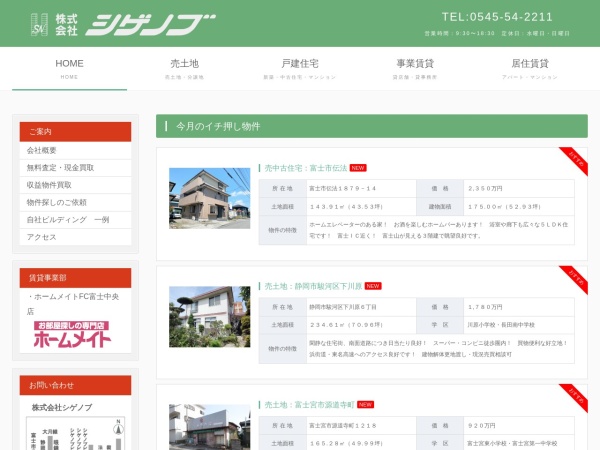Click the red corner ribbon on 下川原 card
This screenshot has height=450, width=600.
click(x=576, y=277)
